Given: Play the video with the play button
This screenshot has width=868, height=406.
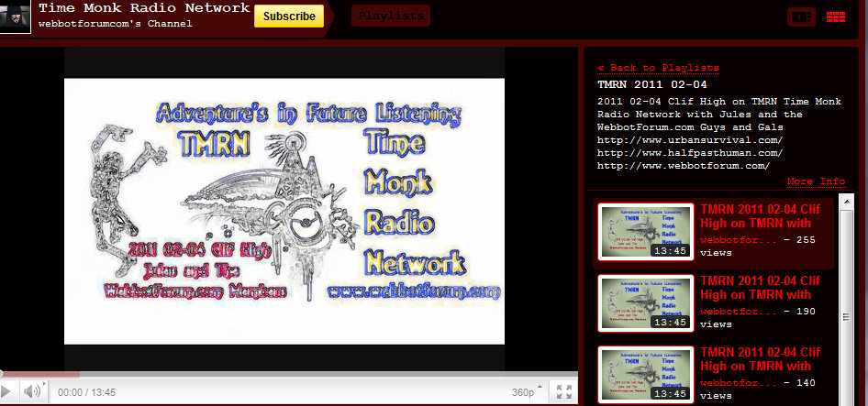Looking at the screenshot, I should (x=6, y=391).
